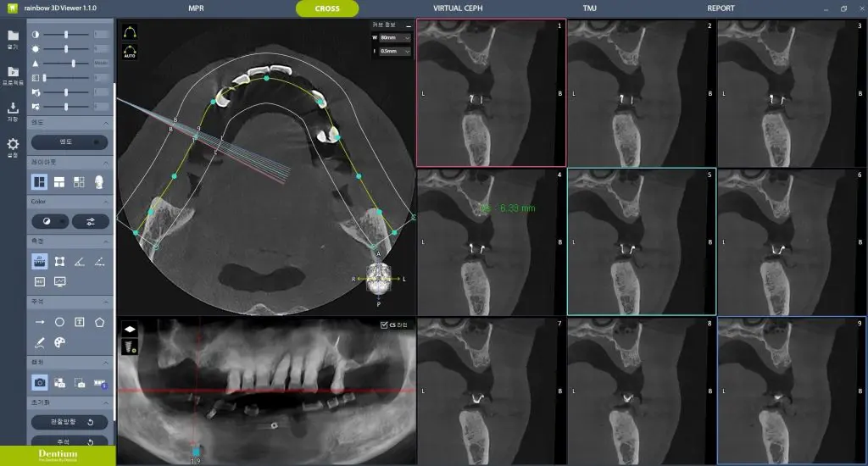
Task: Toggle the Color invert button
Action: click(49, 221)
